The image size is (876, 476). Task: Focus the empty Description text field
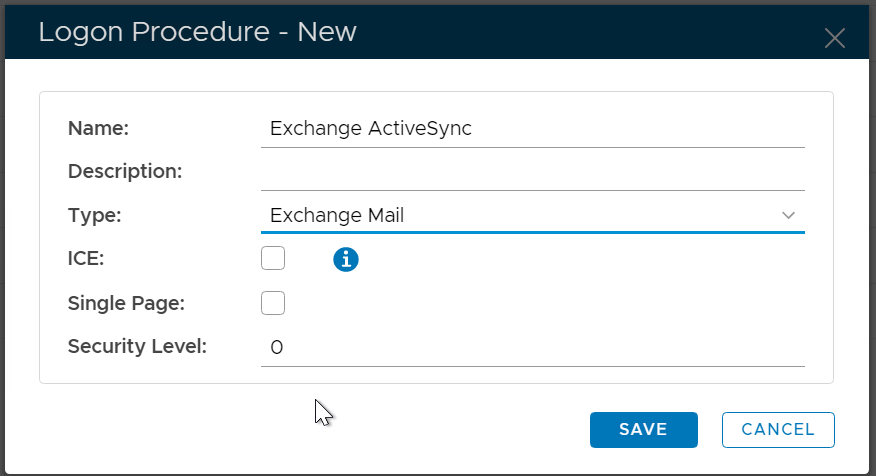point(532,172)
